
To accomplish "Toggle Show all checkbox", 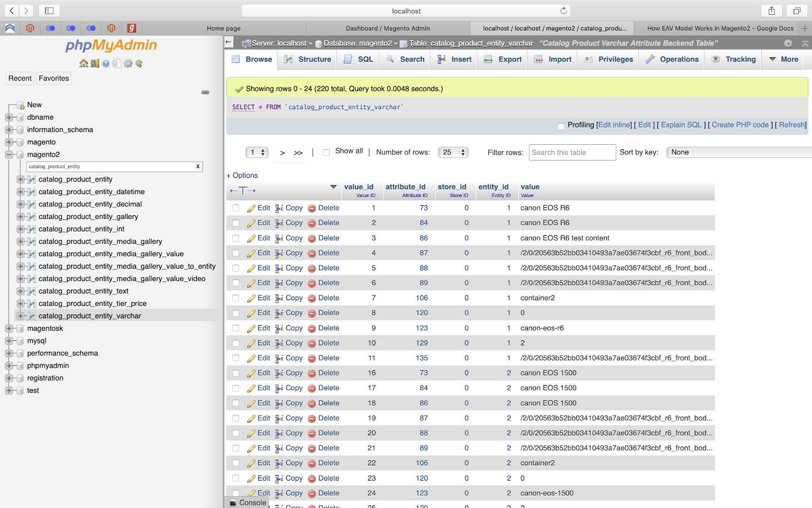I will (x=326, y=152).
